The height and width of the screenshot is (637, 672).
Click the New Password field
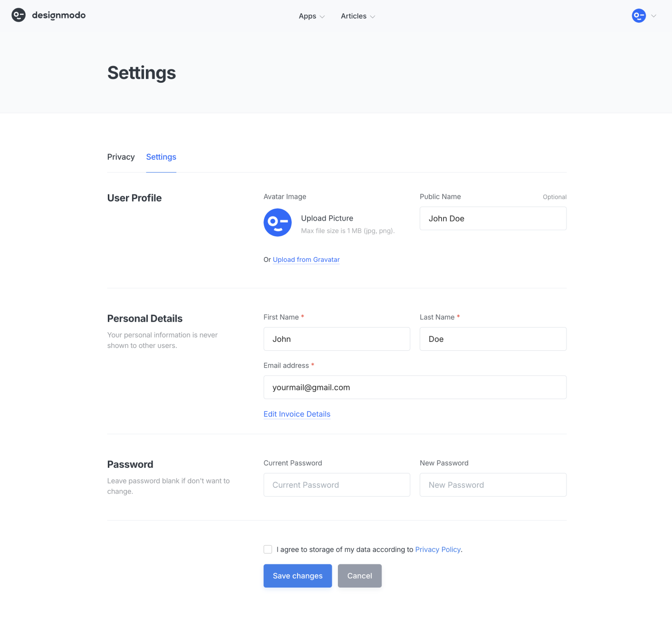(x=493, y=485)
